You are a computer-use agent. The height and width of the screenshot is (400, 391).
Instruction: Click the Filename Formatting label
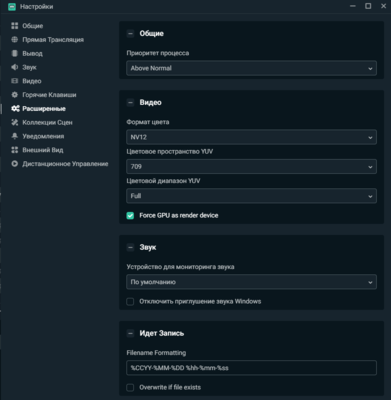pos(156,353)
